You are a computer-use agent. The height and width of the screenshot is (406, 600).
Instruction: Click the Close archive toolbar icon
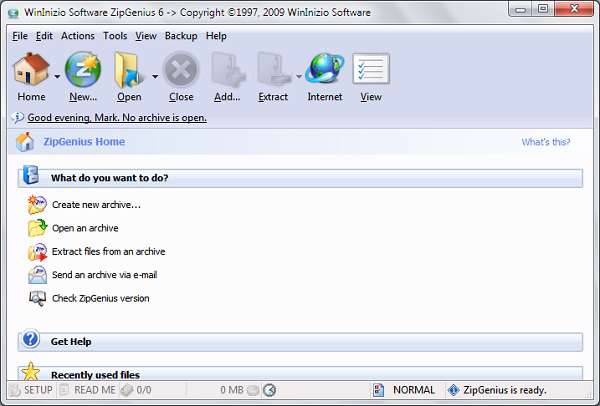click(181, 70)
